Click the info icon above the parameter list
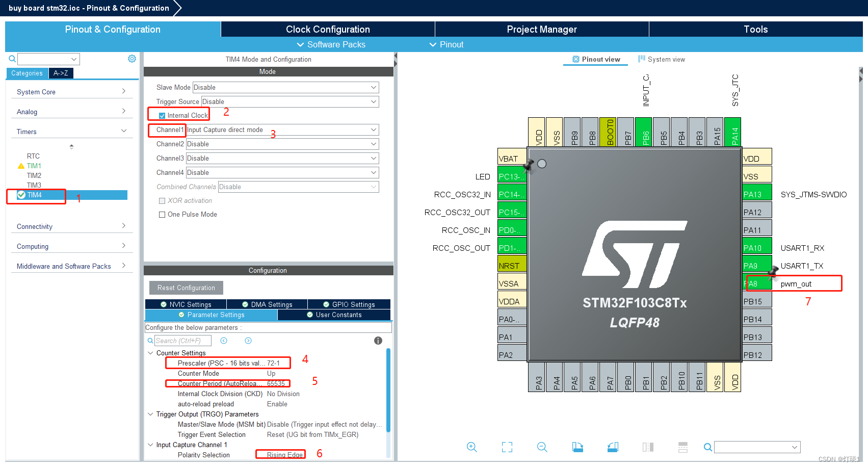Screen dimensions: 868x467 coord(378,340)
